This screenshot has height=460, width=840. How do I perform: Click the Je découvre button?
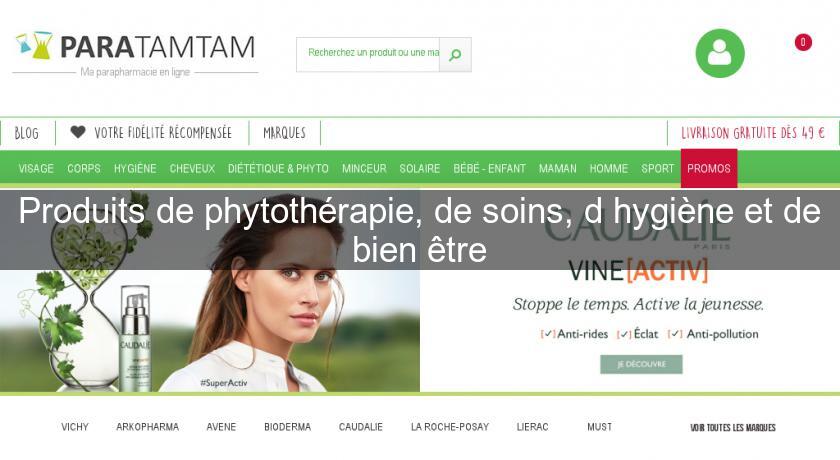(x=641, y=364)
